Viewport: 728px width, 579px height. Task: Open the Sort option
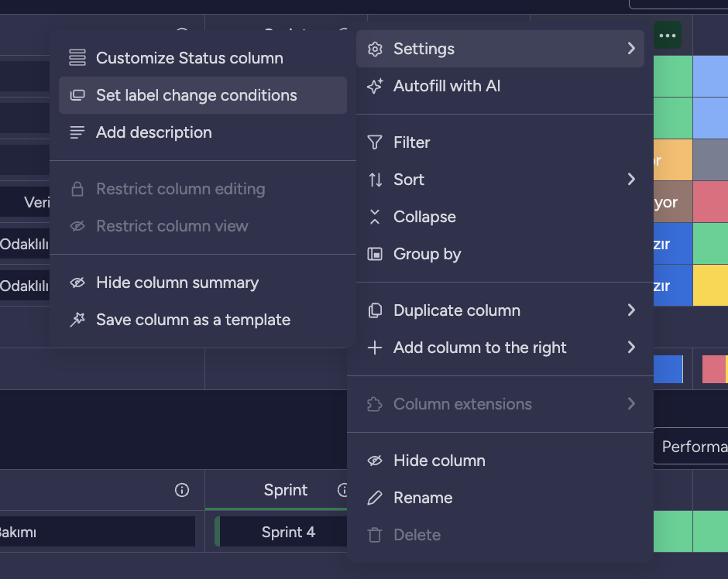point(500,179)
